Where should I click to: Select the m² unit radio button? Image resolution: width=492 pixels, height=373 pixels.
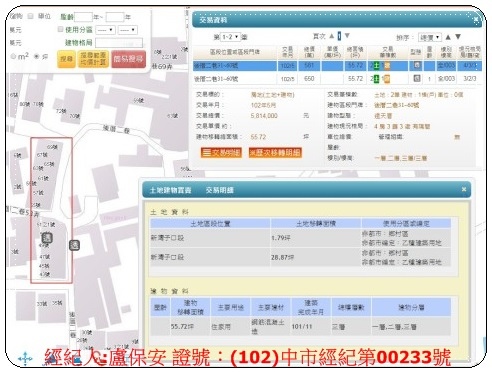pyautogui.click(x=13, y=56)
